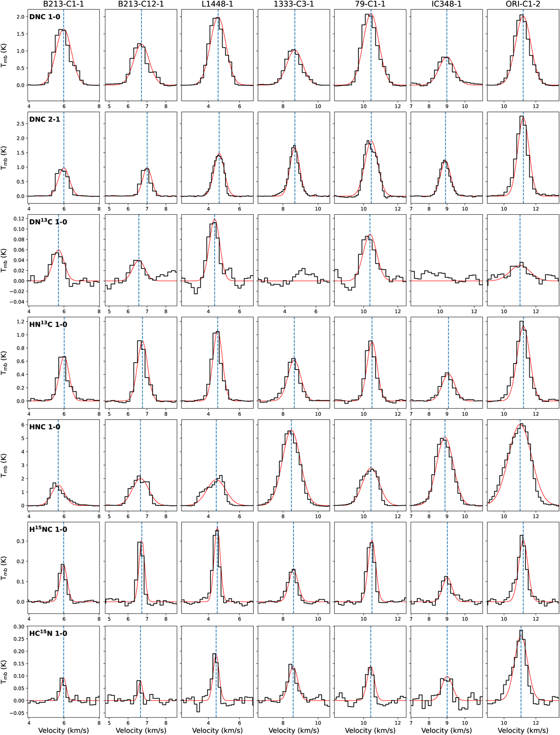
Task: Click the ORI-C1-2 HNC 1-0 line peak
Action: (x=521, y=424)
